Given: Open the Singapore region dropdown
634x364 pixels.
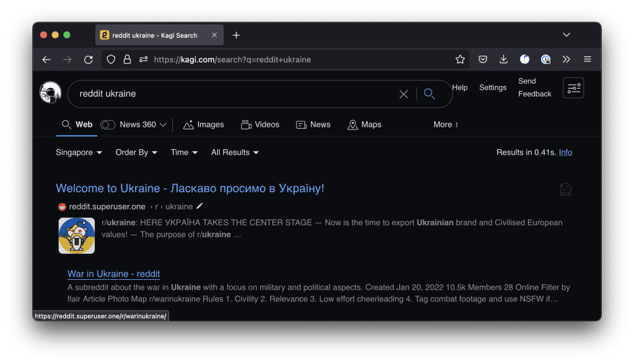Looking at the screenshot, I should click(79, 152).
